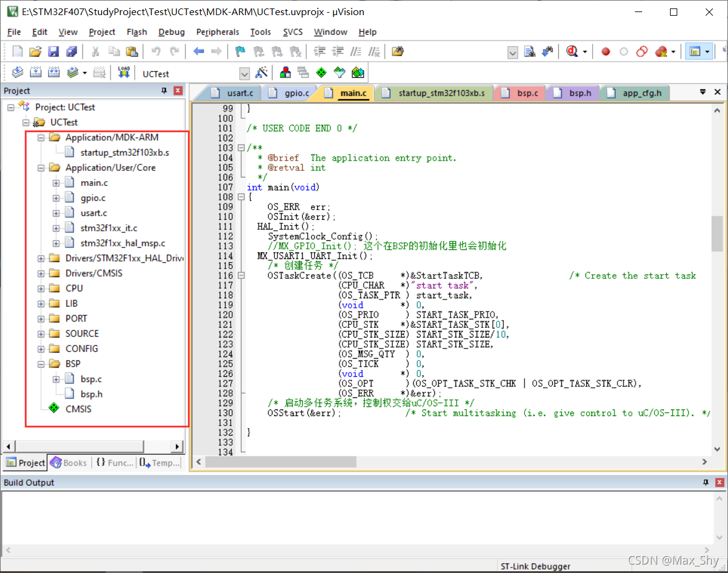Click the Kill all breakpoints icon

[661, 51]
